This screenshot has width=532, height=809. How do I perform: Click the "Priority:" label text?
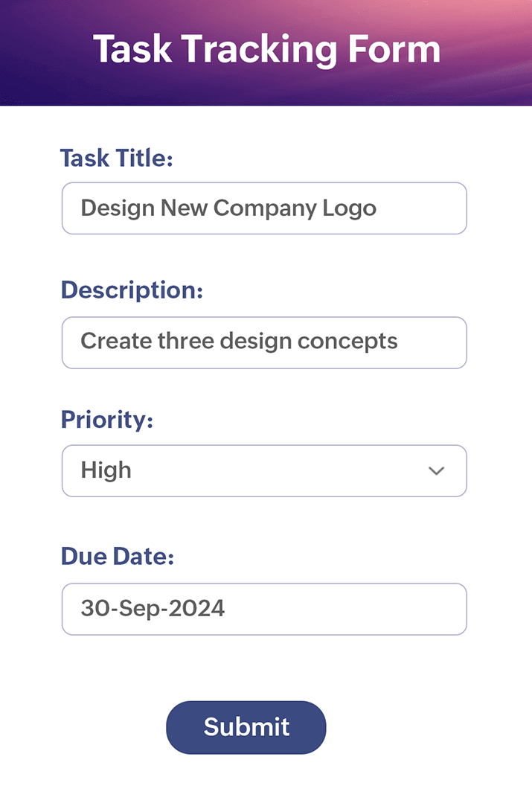pyautogui.click(x=106, y=420)
